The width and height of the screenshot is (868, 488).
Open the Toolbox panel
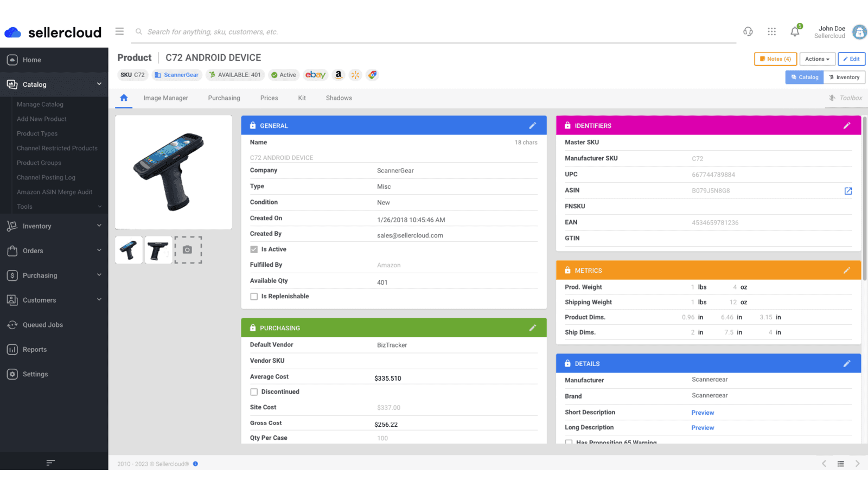pyautogui.click(x=845, y=98)
